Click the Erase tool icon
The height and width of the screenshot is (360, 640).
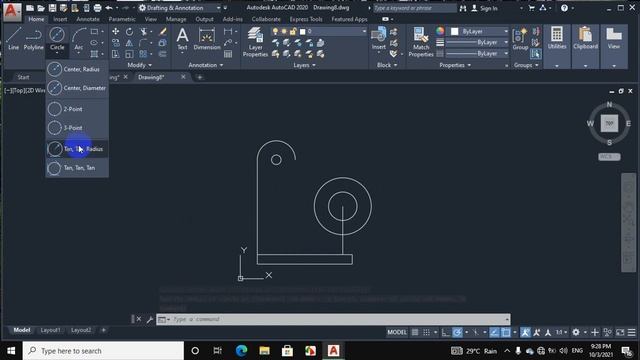coord(162,31)
